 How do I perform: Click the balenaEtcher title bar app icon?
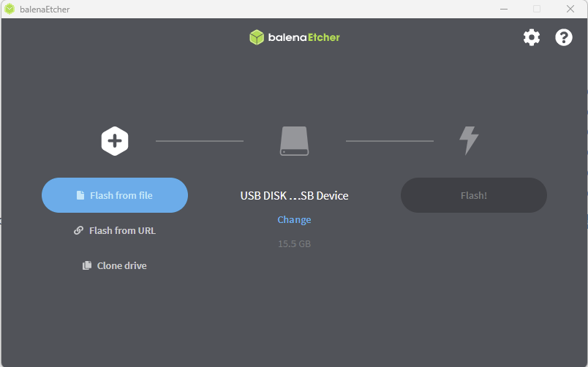[x=10, y=9]
